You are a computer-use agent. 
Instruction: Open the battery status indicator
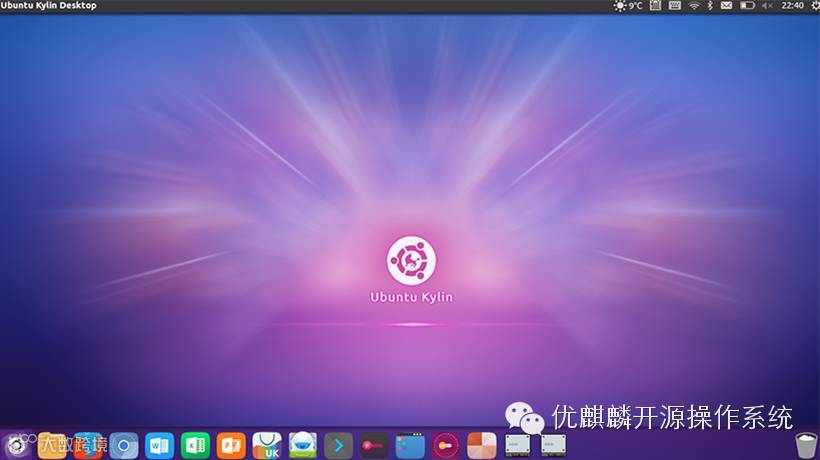[747, 6]
